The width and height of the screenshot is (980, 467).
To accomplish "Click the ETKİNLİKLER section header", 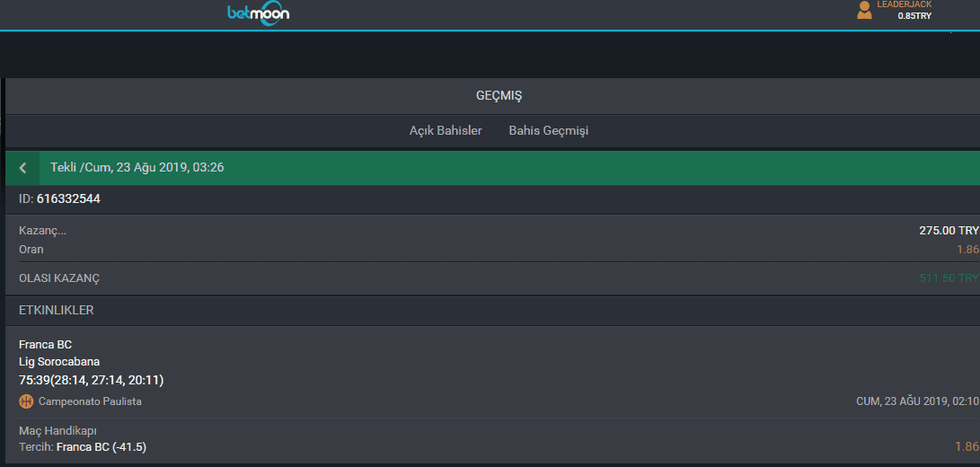I will pyautogui.click(x=57, y=310).
